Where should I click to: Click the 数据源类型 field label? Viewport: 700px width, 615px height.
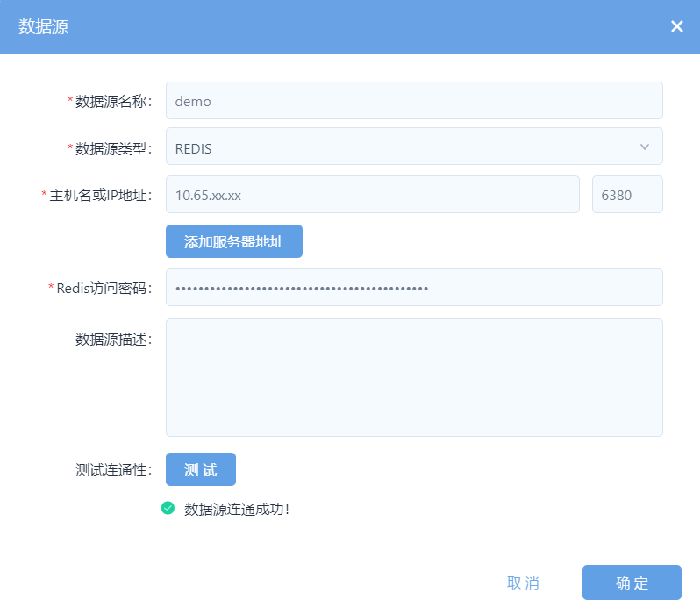click(x=113, y=148)
